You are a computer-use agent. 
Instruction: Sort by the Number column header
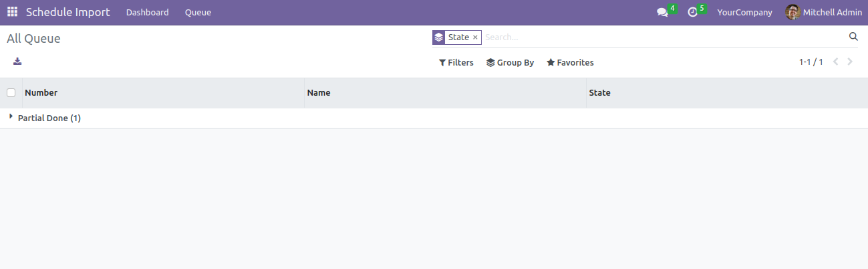[x=41, y=93]
